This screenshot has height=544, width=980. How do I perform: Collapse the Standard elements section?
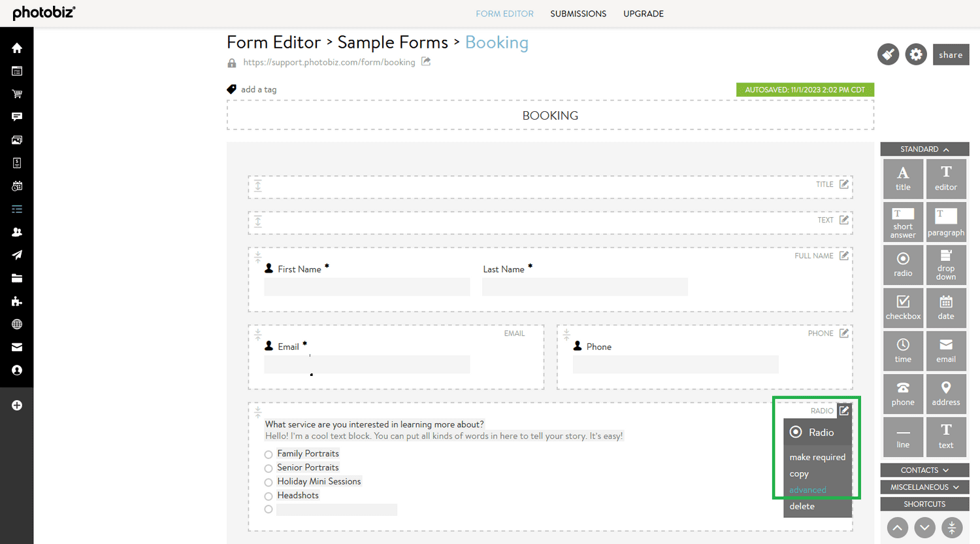click(924, 149)
